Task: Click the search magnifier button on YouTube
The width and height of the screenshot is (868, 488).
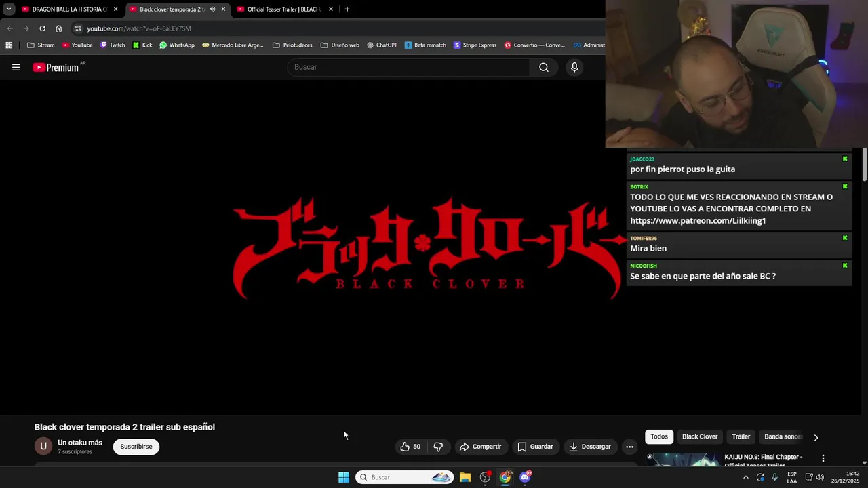Action: coord(544,67)
